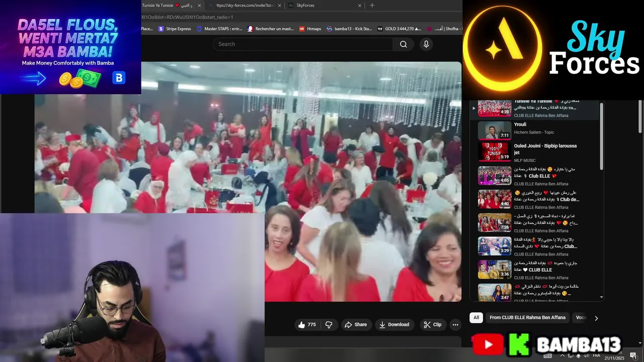Click the playlist scrollbar down arrow

pos(601,297)
